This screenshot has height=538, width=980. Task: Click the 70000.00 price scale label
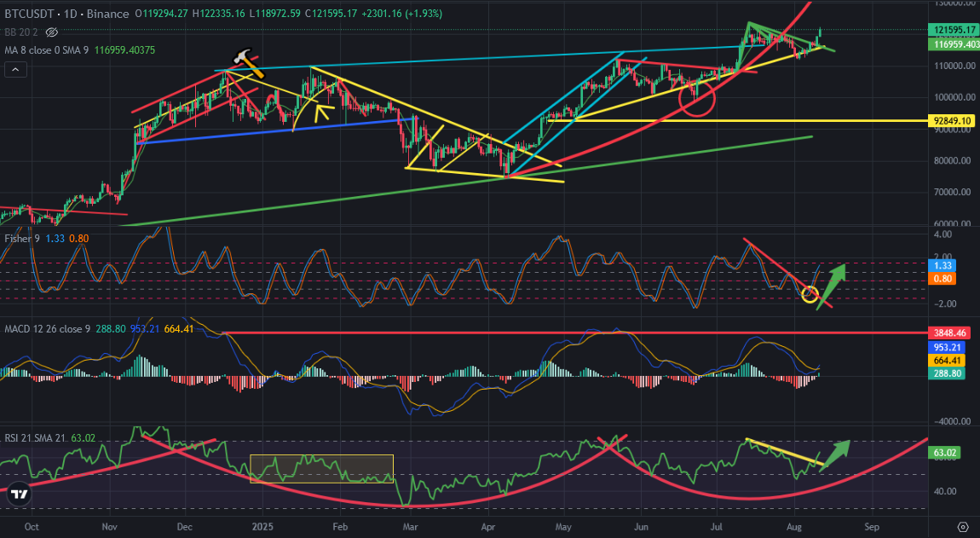[953, 192]
